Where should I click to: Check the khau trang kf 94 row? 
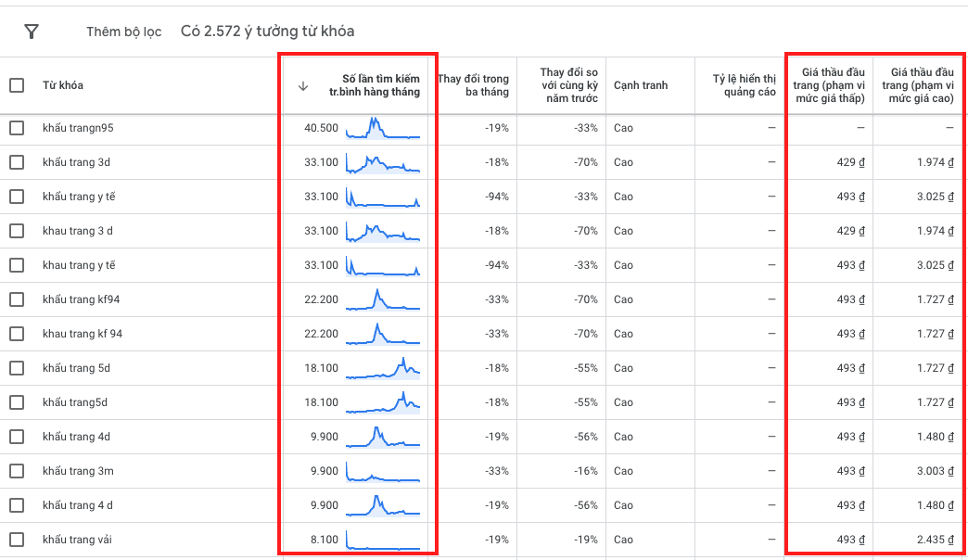point(17,334)
